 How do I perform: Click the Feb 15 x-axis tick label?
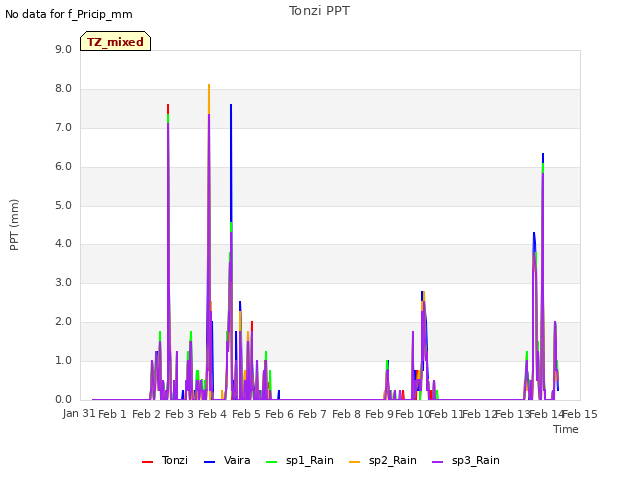tap(580, 414)
